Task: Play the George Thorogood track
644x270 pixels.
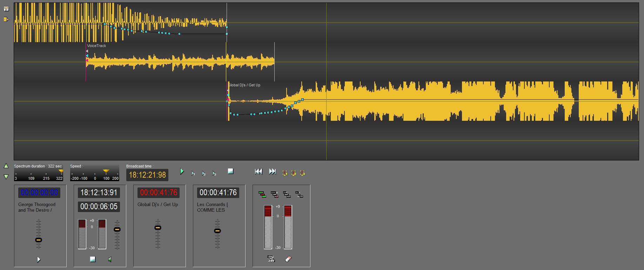Action: 39,260
